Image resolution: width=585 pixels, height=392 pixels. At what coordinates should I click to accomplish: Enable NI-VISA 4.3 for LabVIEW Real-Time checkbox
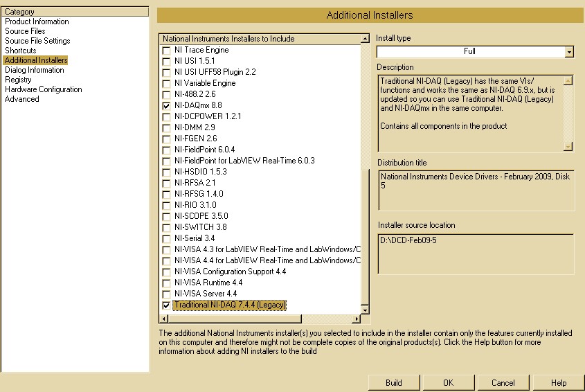pyautogui.click(x=166, y=250)
